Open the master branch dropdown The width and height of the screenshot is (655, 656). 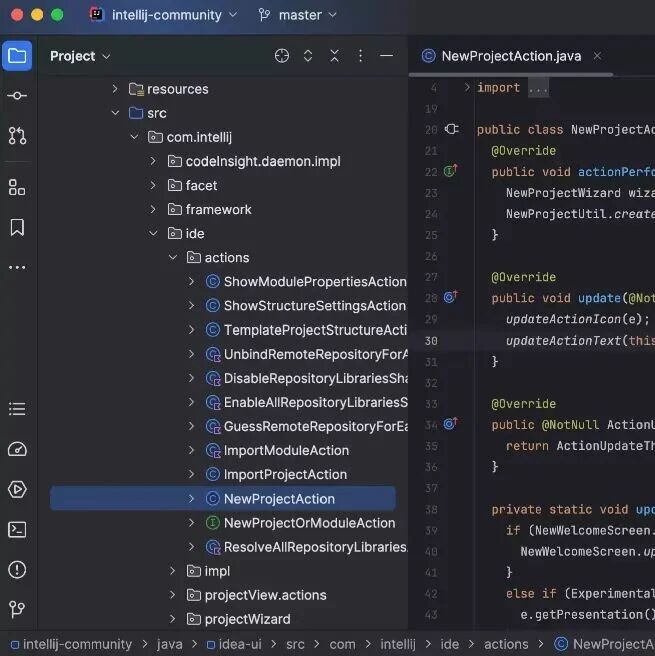[298, 15]
